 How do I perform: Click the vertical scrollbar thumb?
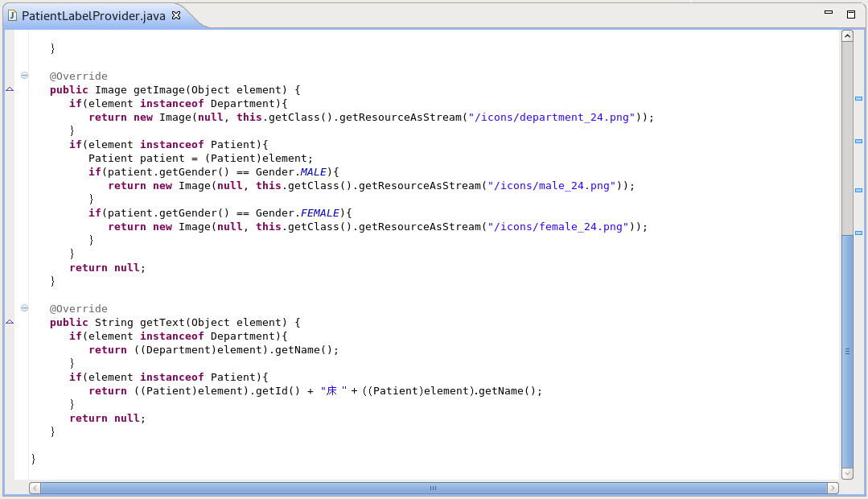click(x=847, y=352)
